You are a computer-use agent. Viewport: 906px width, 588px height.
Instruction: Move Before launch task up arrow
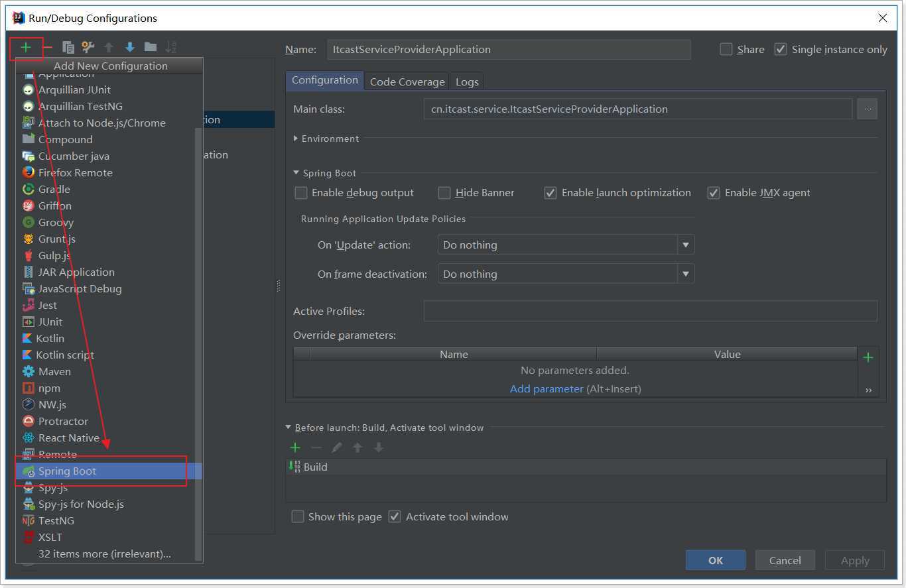coord(357,447)
